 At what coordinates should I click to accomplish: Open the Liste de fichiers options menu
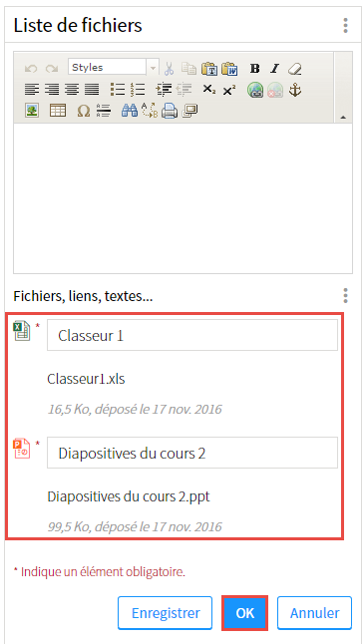345,26
